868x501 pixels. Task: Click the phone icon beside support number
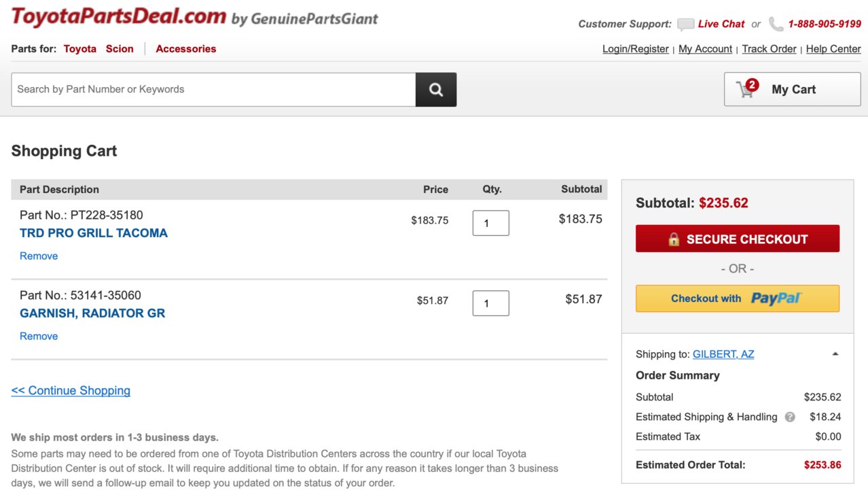tap(776, 24)
